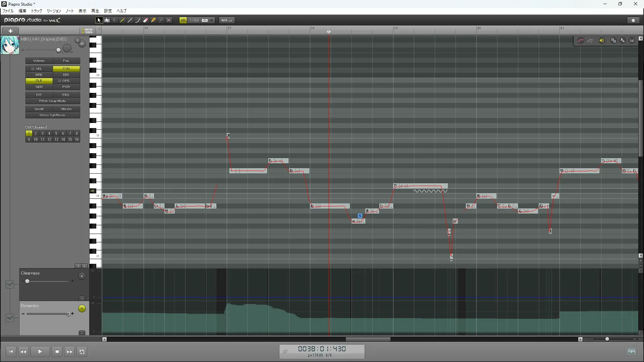Open the トラック menu
Viewport: 644px width, 362px height.
pyautogui.click(x=37, y=11)
